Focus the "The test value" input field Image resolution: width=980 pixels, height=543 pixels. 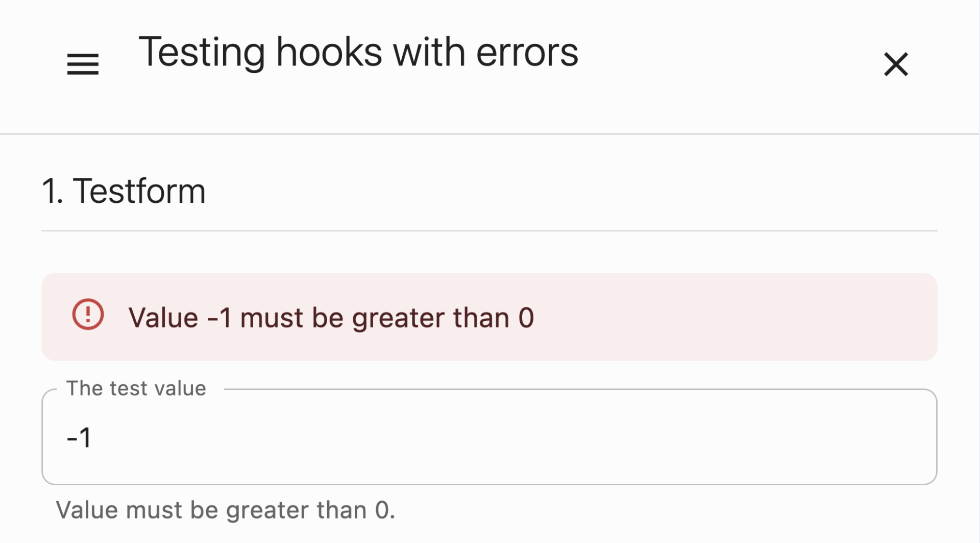[x=489, y=437]
